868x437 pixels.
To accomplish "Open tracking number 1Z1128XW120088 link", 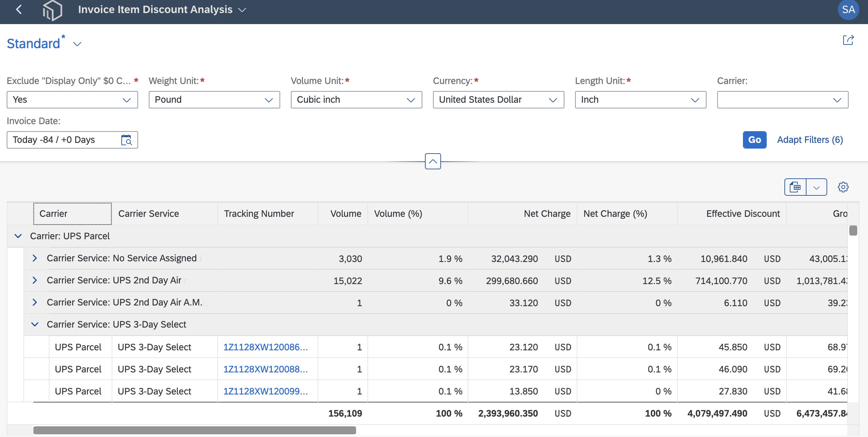I will tap(265, 369).
